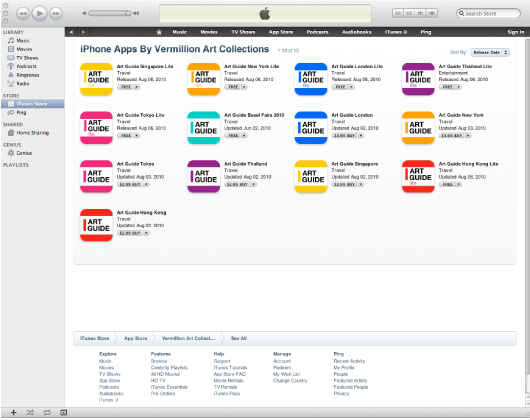Click the Play button in iTunes

[40, 14]
